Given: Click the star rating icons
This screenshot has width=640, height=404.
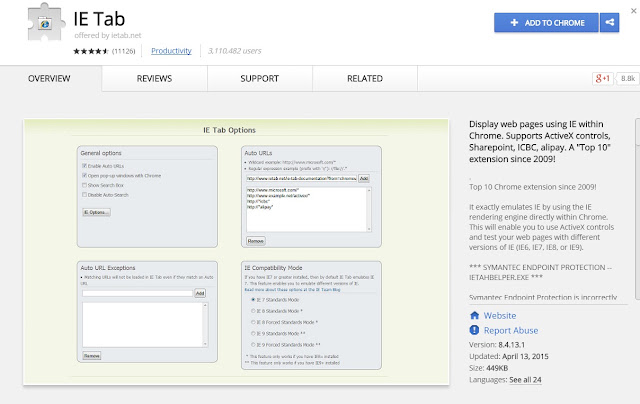Looking at the screenshot, I should point(91,51).
